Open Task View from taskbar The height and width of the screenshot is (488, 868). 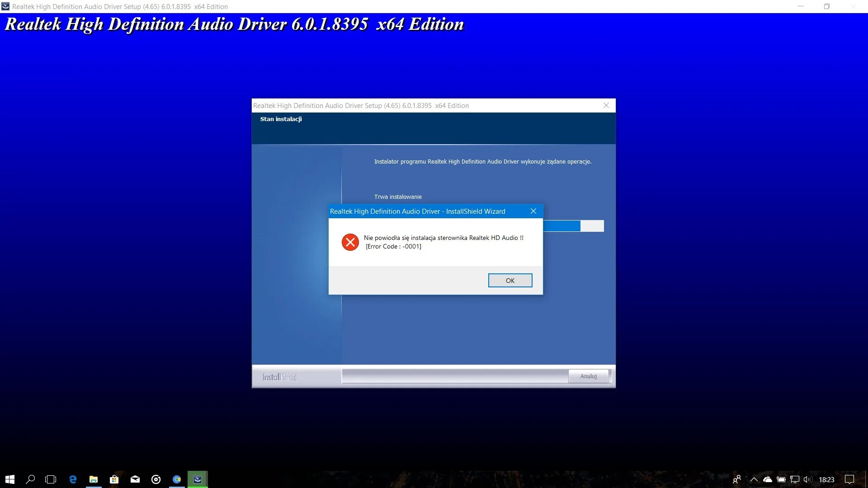tap(51, 479)
